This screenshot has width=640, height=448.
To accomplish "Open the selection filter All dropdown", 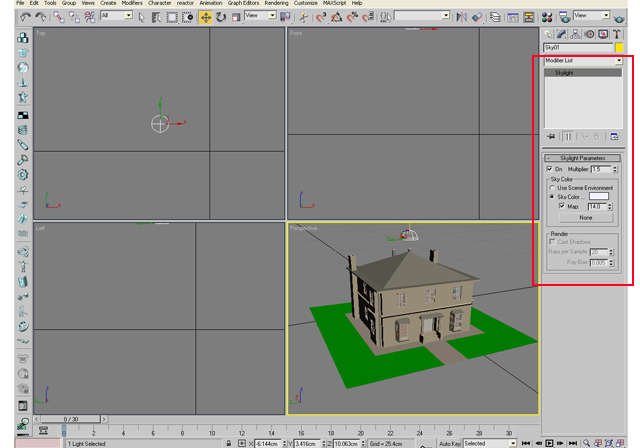I will [x=116, y=16].
